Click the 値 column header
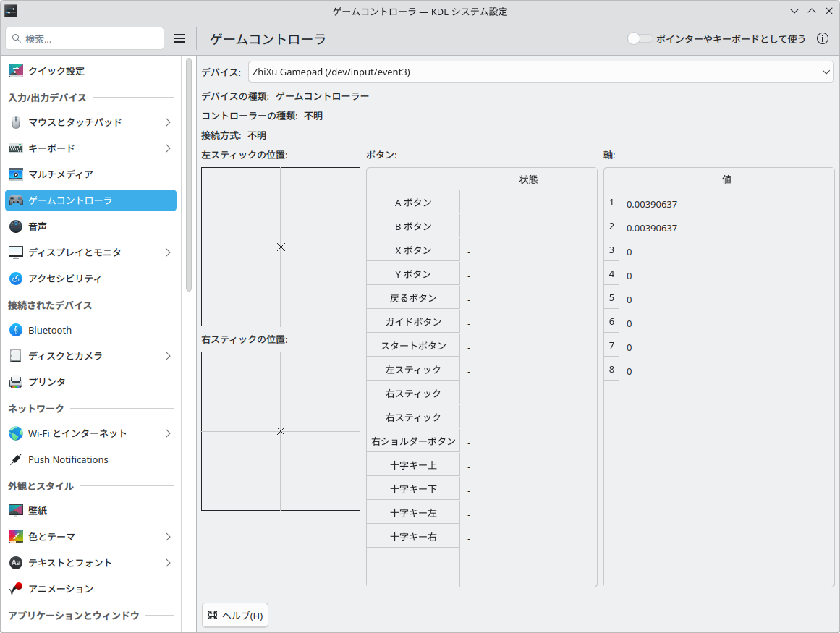Image resolution: width=840 pixels, height=633 pixels. click(726, 179)
